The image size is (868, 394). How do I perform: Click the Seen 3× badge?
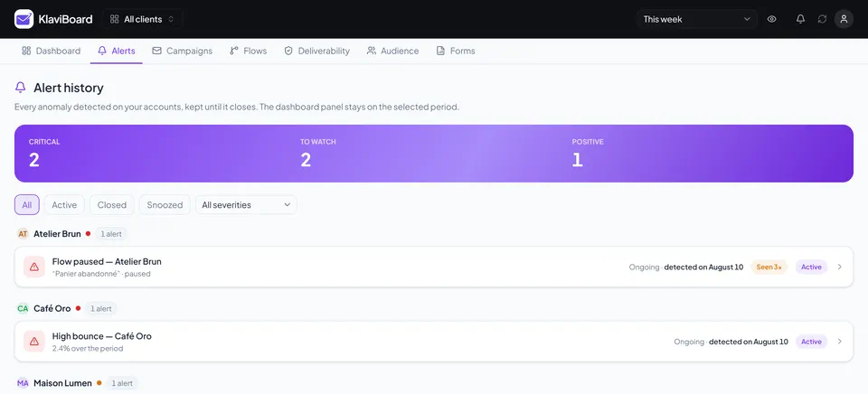[x=769, y=267]
